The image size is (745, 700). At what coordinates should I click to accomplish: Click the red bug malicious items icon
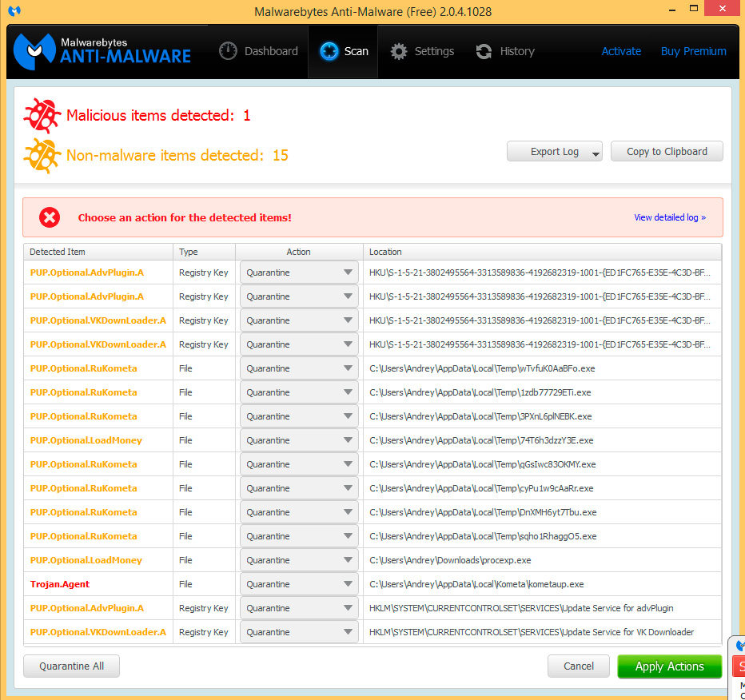(42, 115)
